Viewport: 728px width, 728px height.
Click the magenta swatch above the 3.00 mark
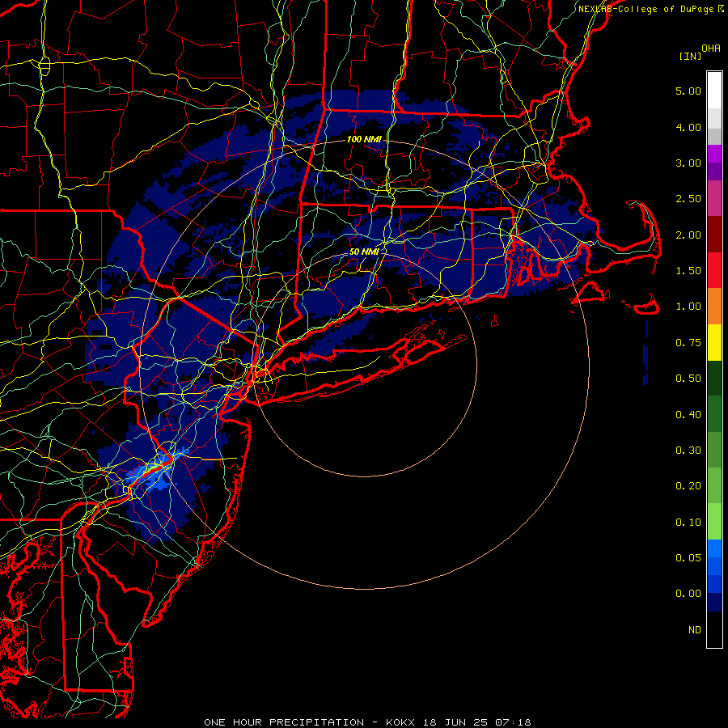tap(714, 154)
